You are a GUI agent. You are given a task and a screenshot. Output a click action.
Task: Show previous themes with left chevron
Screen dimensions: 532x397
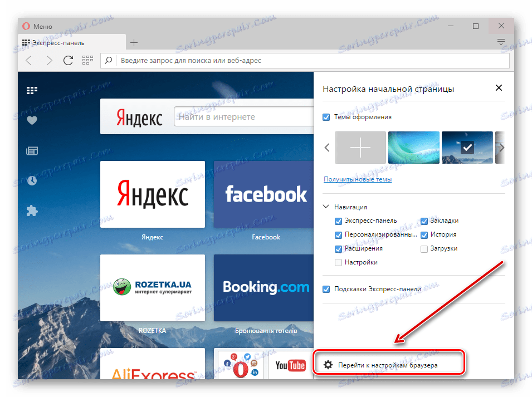(x=327, y=148)
